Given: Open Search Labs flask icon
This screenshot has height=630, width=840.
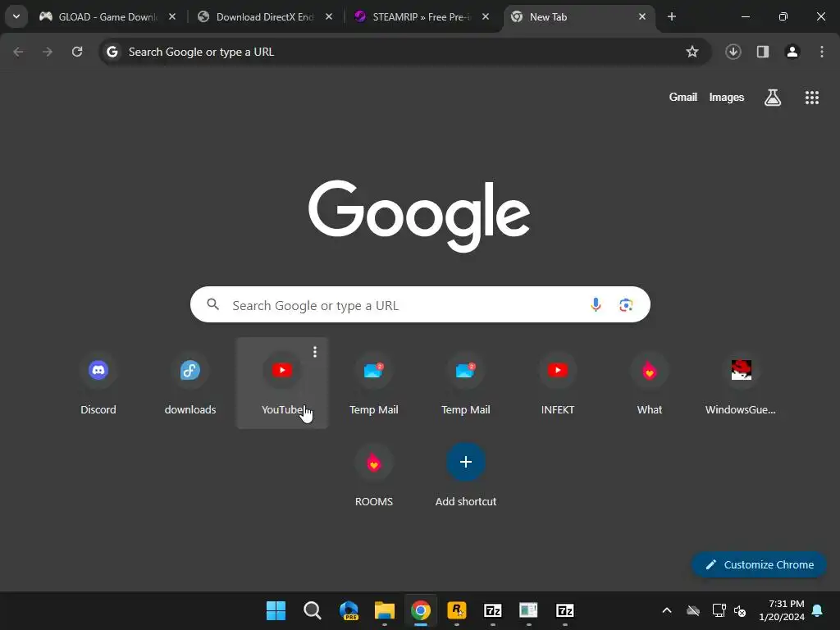Looking at the screenshot, I should 773,98.
